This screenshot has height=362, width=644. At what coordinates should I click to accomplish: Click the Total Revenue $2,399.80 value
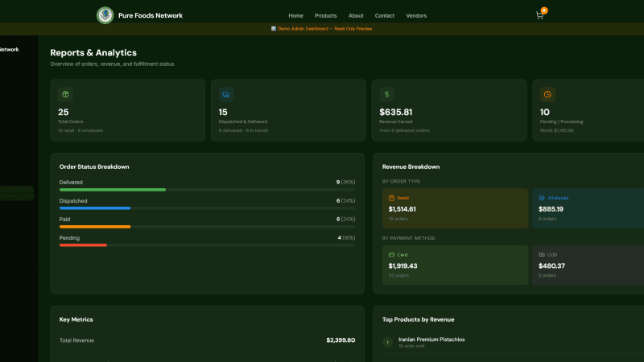(x=341, y=340)
